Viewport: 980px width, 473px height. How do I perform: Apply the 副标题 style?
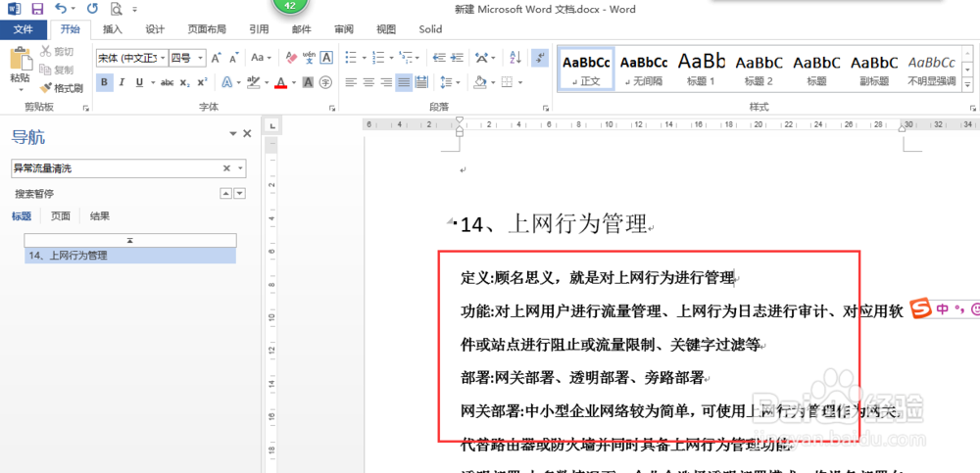tap(874, 69)
